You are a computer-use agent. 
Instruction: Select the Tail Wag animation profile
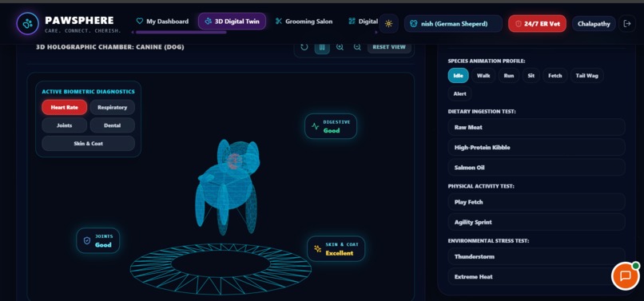pyautogui.click(x=587, y=76)
